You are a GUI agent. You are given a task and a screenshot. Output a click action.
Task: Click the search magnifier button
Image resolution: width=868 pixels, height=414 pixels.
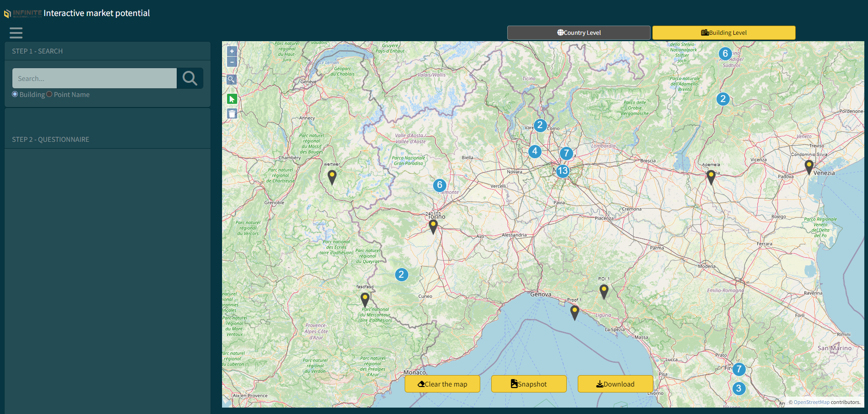coord(190,78)
